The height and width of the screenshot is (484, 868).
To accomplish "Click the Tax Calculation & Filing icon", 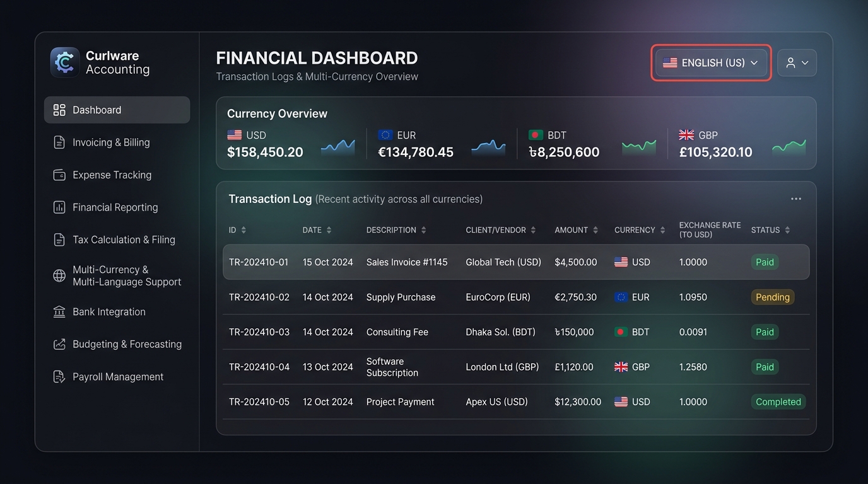I will (59, 239).
